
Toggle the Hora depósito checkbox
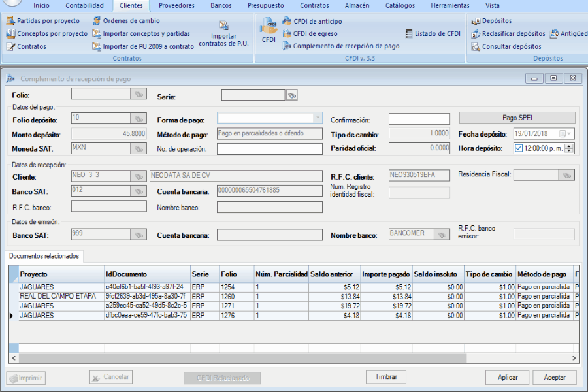[519, 148]
